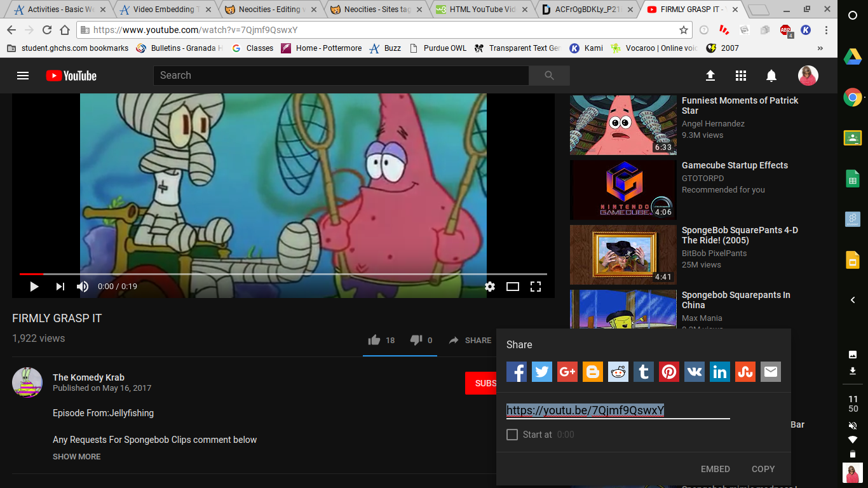Viewport: 868px width, 488px height.
Task: Open Google Classroom from shelf
Action: pos(853,138)
